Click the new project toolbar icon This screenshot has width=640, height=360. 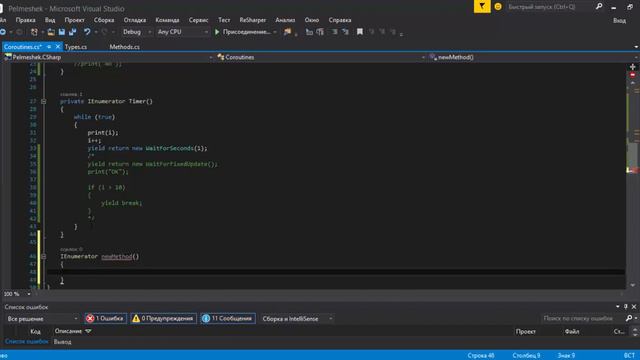pyautogui.click(x=34, y=32)
